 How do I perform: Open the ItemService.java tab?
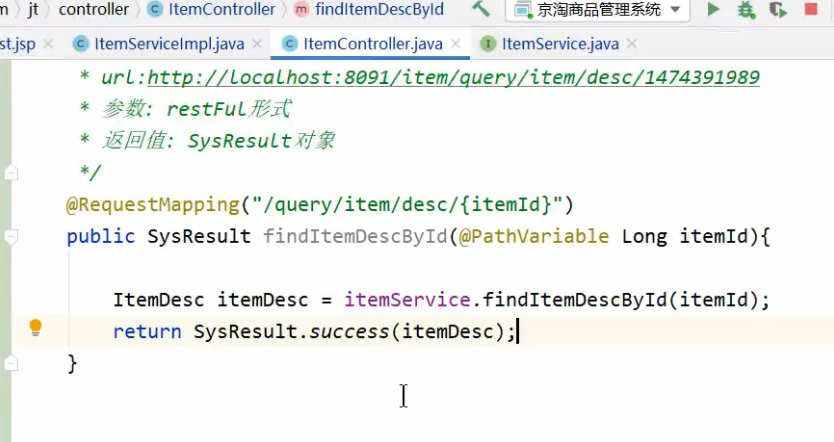click(560, 44)
